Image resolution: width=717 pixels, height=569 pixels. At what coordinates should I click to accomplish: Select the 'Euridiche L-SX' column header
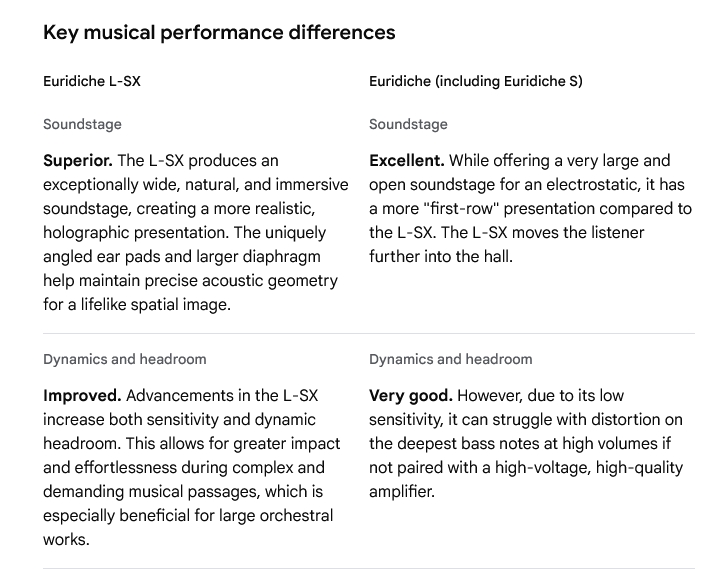92,82
